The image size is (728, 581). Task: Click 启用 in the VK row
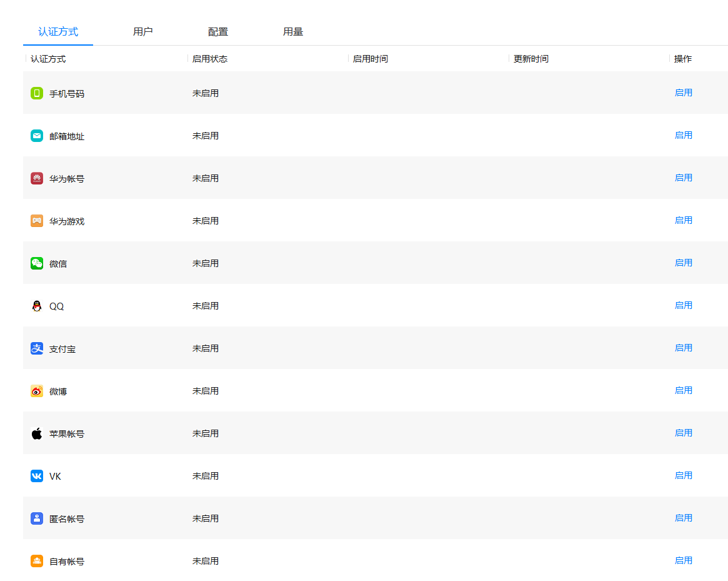(x=683, y=475)
